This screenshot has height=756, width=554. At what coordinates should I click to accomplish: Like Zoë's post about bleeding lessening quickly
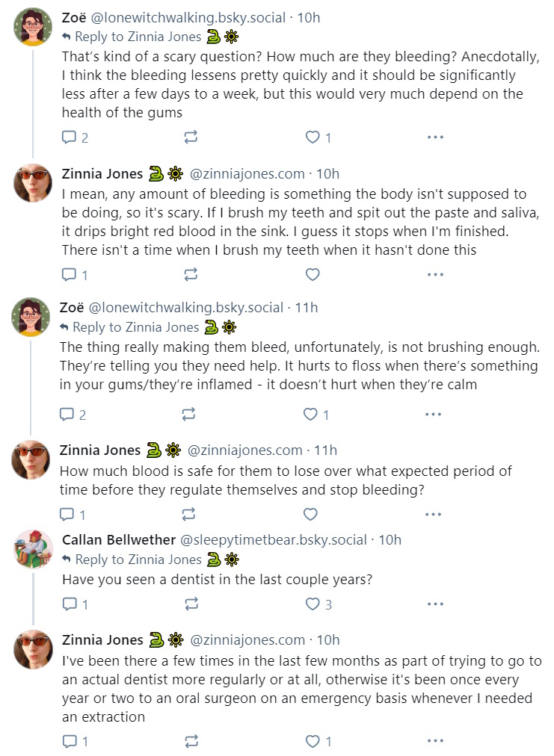point(313,137)
